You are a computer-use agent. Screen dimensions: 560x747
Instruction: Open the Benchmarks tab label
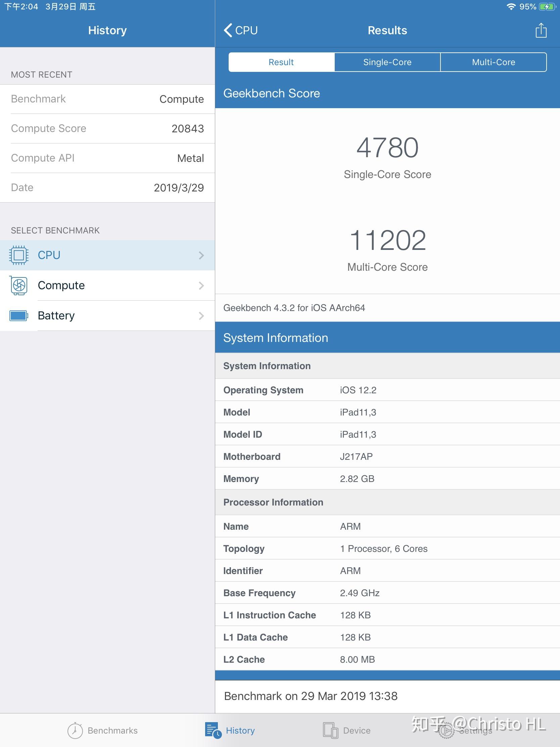112,731
